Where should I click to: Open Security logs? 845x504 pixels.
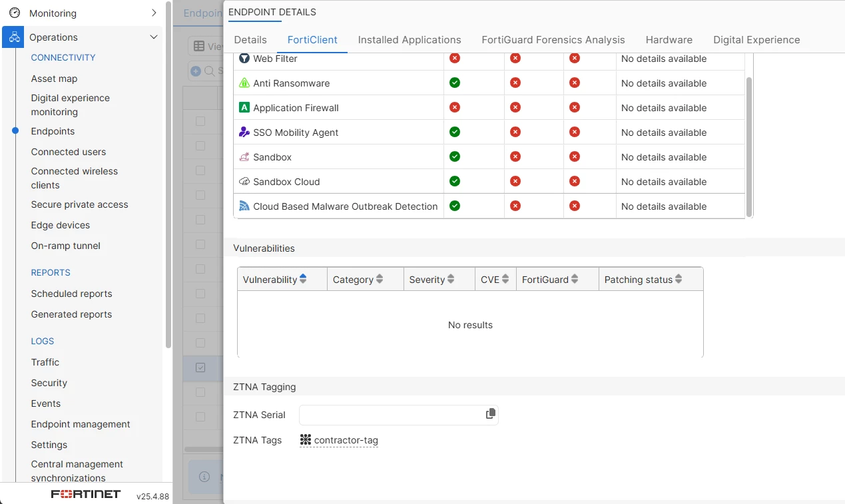[49, 383]
